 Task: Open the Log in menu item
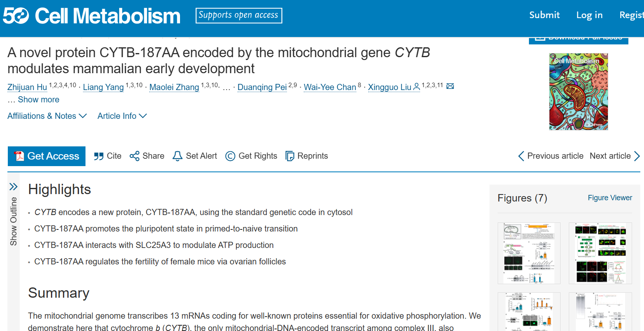(x=589, y=15)
